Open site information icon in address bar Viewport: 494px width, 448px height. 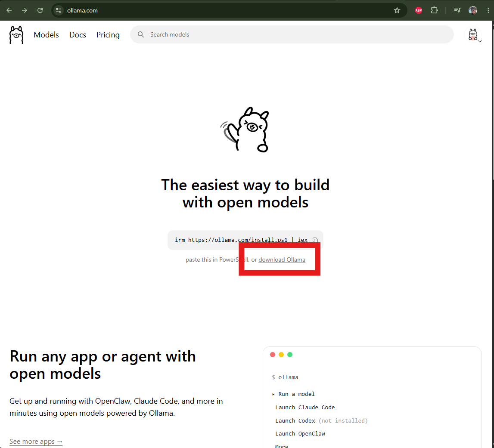pyautogui.click(x=59, y=10)
